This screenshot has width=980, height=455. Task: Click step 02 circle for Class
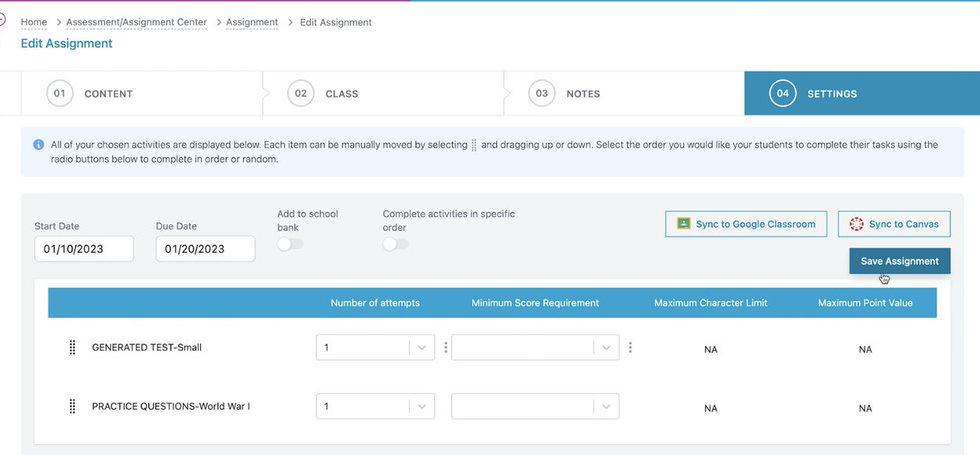point(301,93)
